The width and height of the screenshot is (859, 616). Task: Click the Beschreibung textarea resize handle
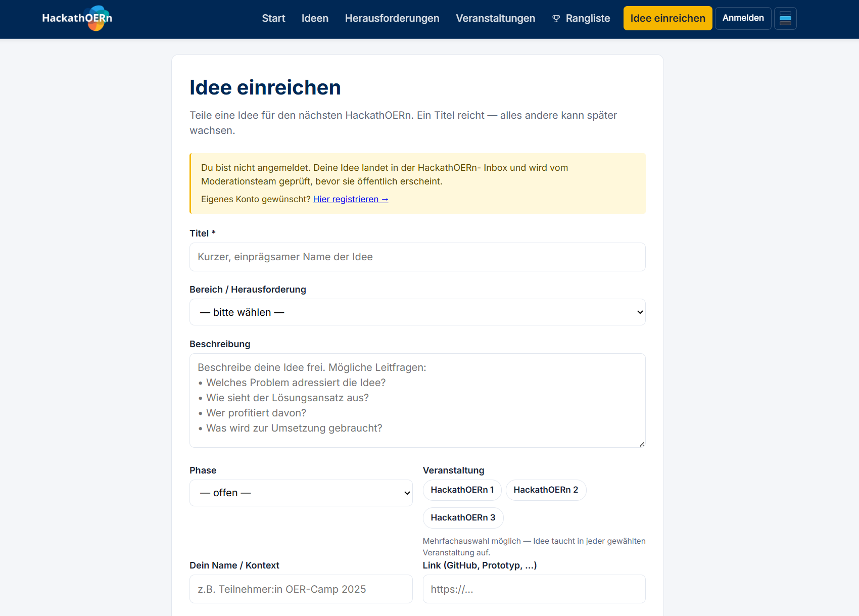point(642,444)
